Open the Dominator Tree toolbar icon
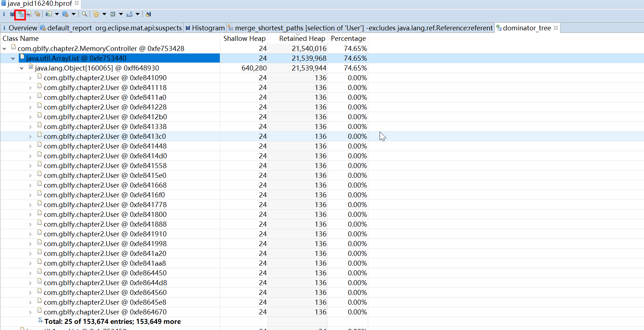Screen dimensions: 644x330 21,14
